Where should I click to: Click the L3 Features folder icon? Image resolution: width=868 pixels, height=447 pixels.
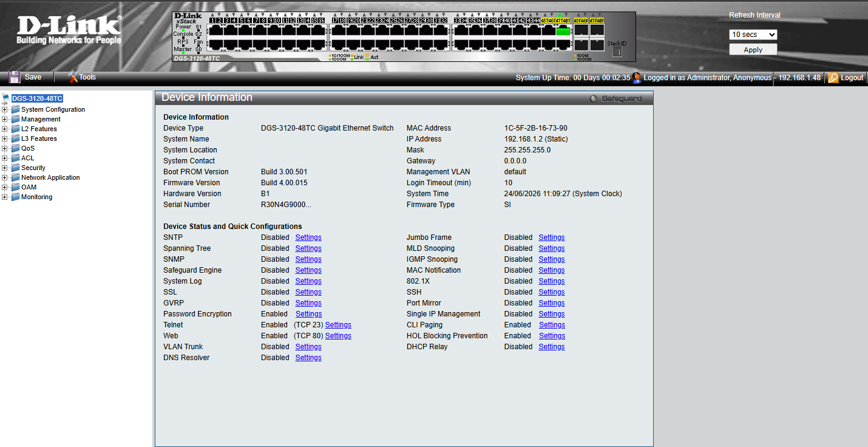16,138
